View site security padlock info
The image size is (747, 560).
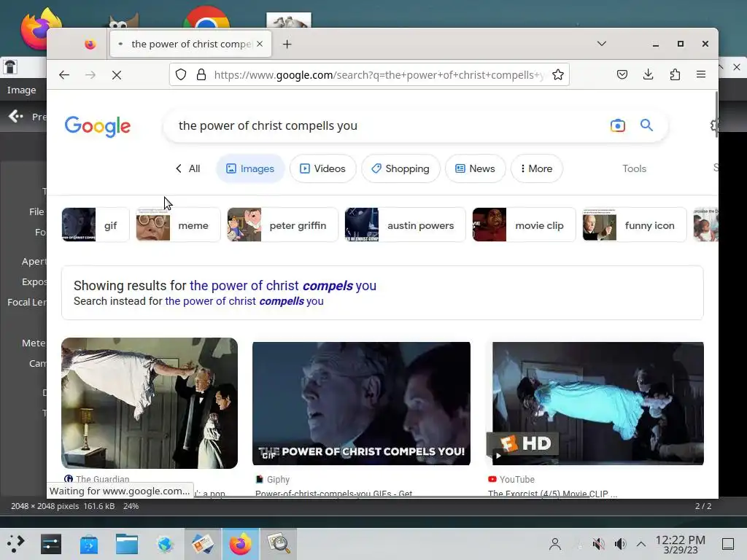[201, 75]
